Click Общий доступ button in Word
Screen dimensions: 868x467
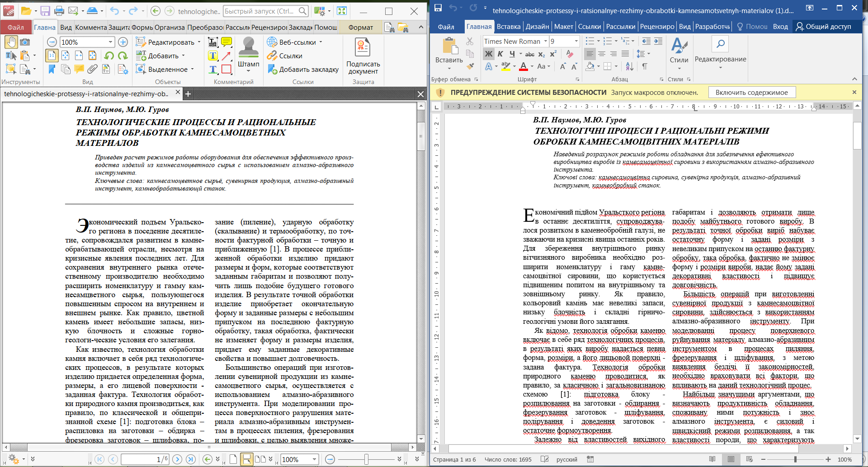point(823,27)
